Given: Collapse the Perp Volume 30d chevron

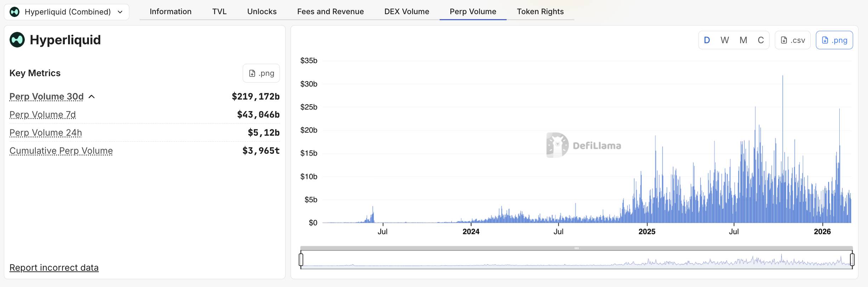Looking at the screenshot, I should [x=92, y=97].
